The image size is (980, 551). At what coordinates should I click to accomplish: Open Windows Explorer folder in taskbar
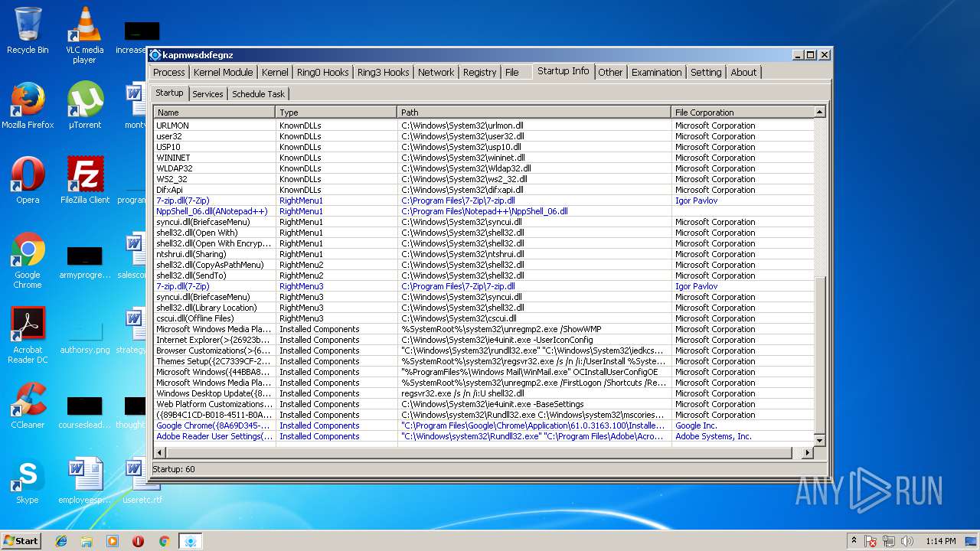coord(87,541)
